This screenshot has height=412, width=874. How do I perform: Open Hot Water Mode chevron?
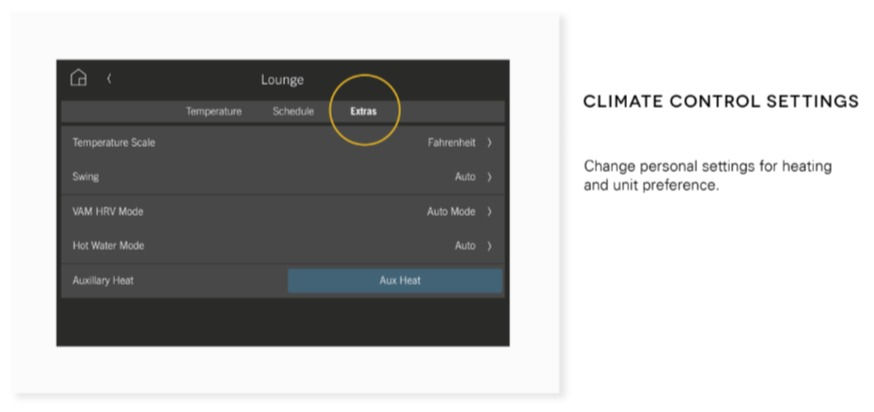(489, 246)
